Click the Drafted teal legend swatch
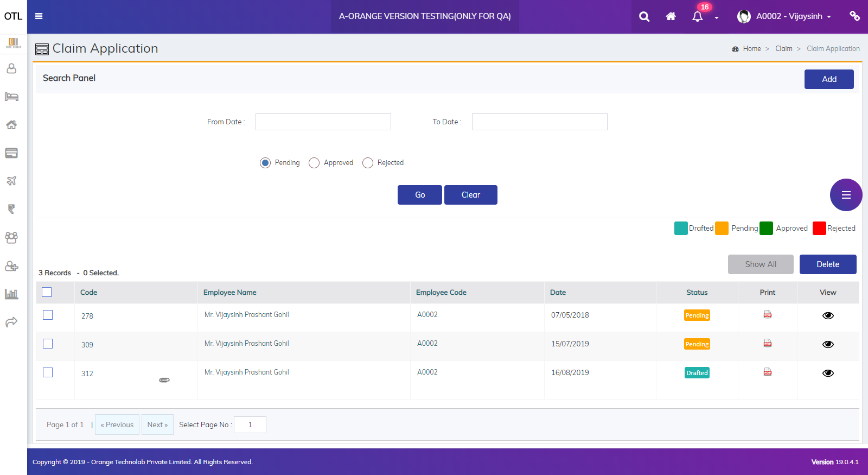 (x=681, y=229)
